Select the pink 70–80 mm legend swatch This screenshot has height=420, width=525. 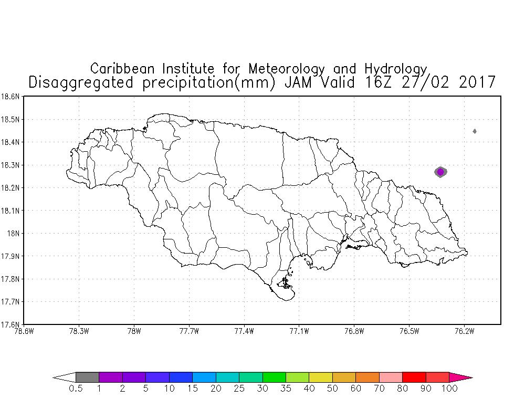pyautogui.click(x=391, y=377)
